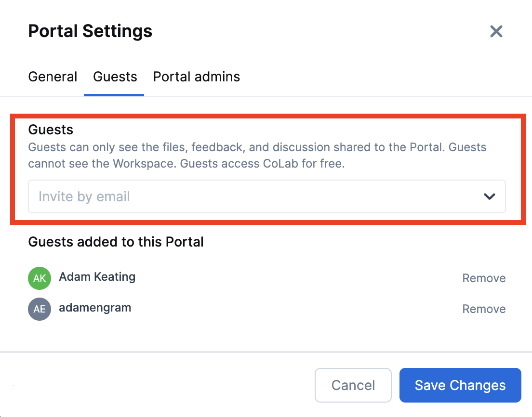Switch to the General tab

pos(53,77)
